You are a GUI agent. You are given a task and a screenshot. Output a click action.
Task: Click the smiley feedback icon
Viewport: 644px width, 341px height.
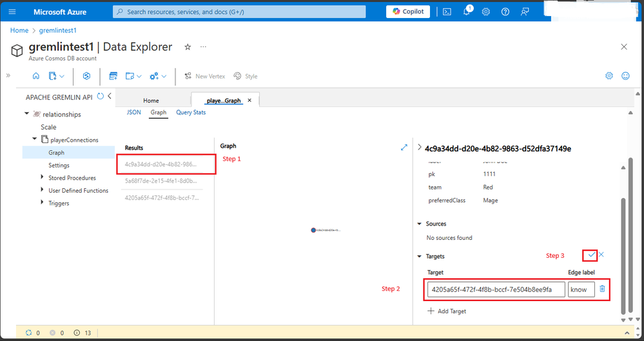(625, 75)
